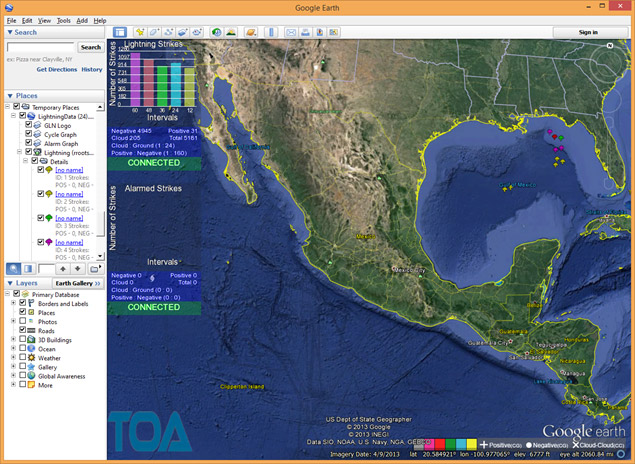The height and width of the screenshot is (464, 635).
Task: Click the add folder icon in the Places panel
Action: (x=95, y=268)
